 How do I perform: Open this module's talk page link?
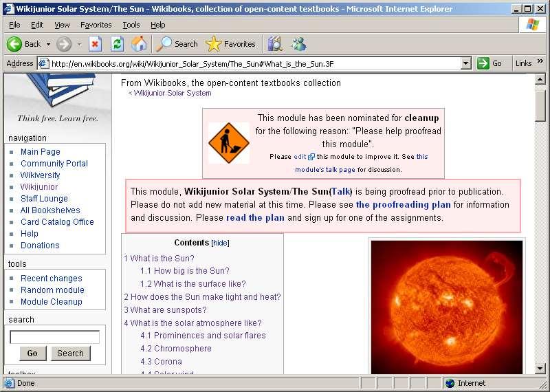pyautogui.click(x=325, y=170)
